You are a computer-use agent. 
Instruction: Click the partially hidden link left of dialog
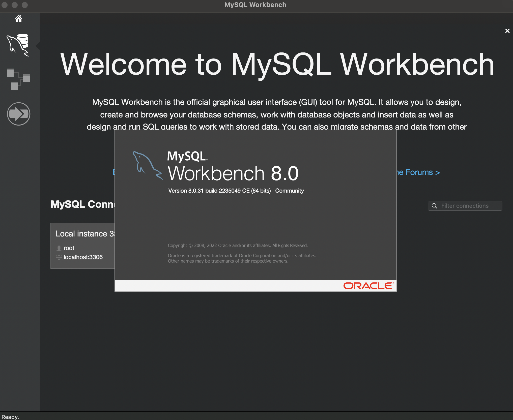click(113, 172)
